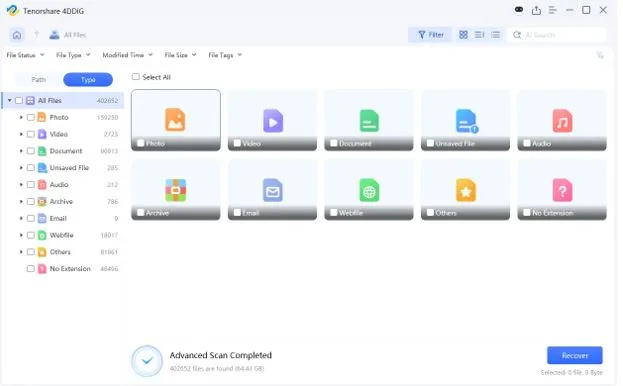Tick the No Extension checkbox in sidebar

tap(31, 269)
